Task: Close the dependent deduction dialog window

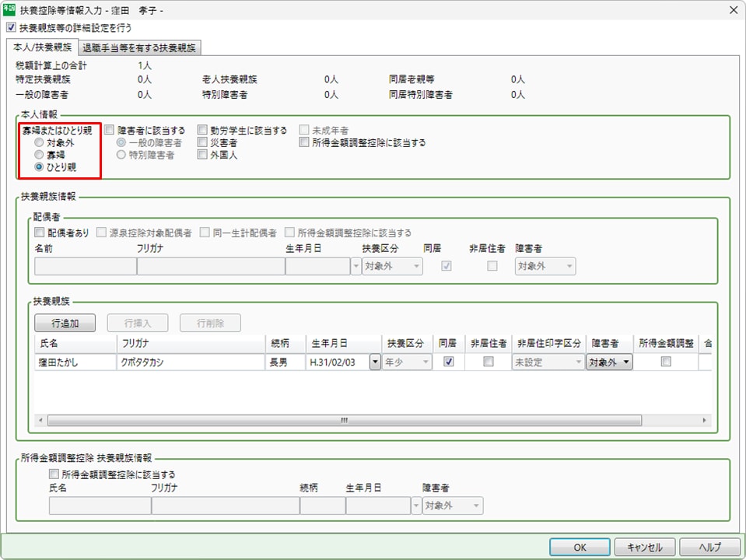Action: coord(731,9)
